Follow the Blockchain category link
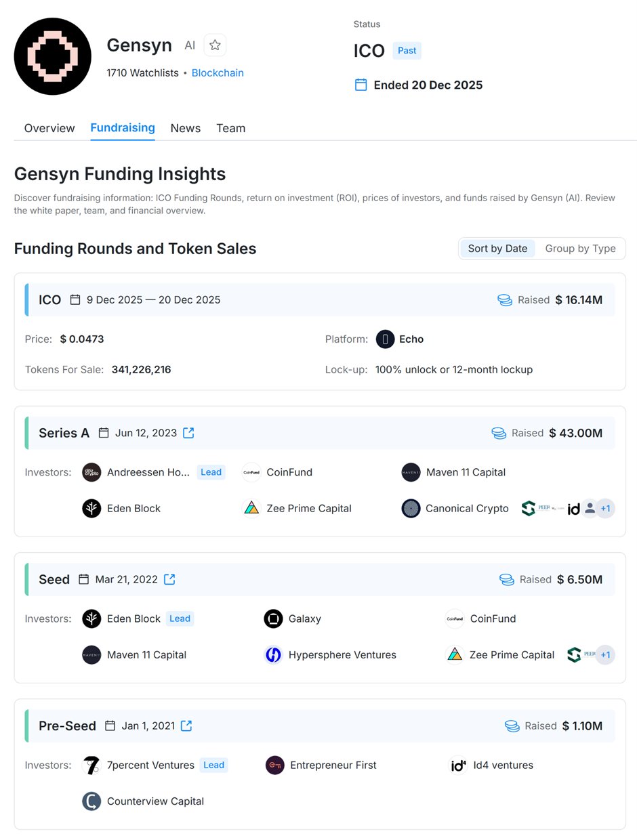 [218, 73]
